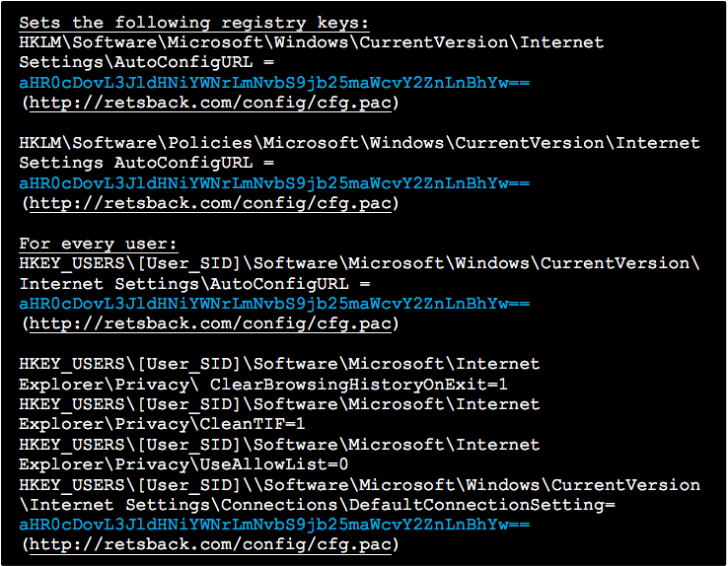Select the base64 string under HKEY_USERS AutoConfigURL
Image resolution: width=728 pixels, height=566 pixels.
pyautogui.click(x=274, y=304)
